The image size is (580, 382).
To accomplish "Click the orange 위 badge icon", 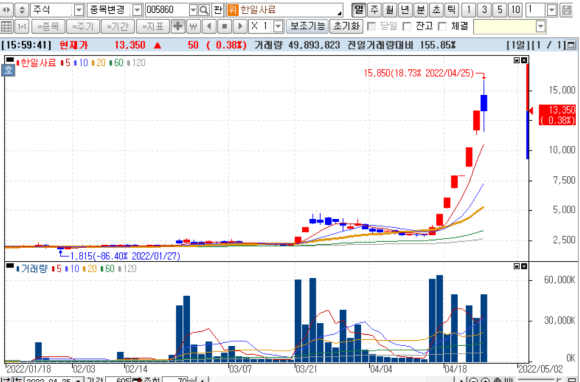I will (232, 10).
